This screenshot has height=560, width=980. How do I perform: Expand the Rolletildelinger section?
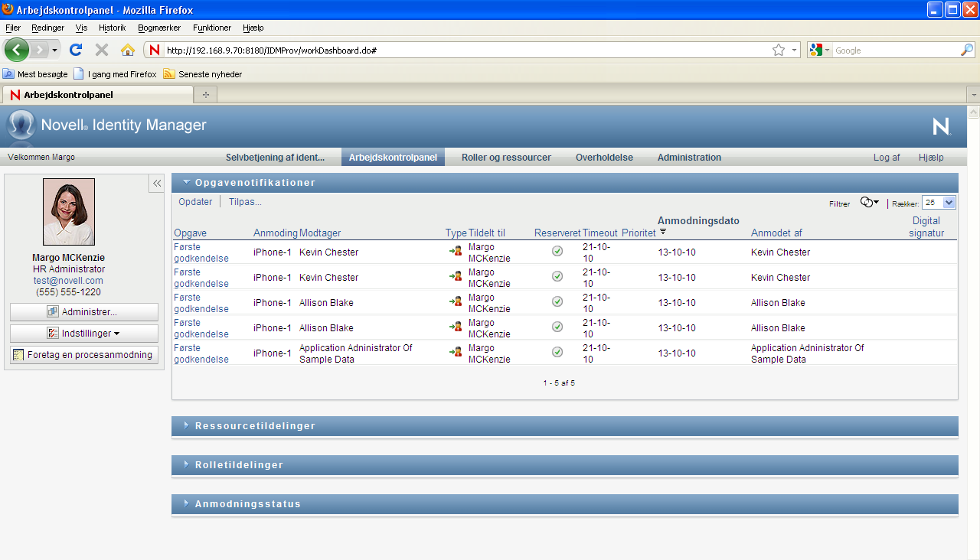[x=187, y=465]
